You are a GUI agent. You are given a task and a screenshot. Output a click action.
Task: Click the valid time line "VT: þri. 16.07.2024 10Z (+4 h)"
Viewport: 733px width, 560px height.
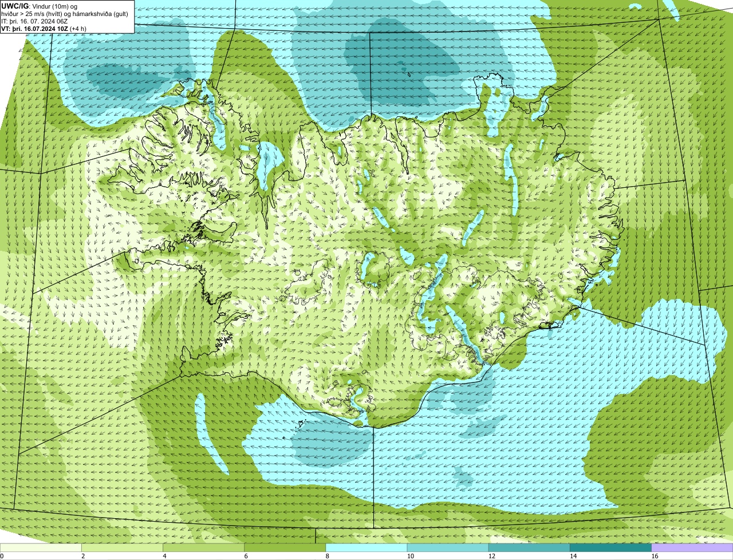(x=44, y=28)
